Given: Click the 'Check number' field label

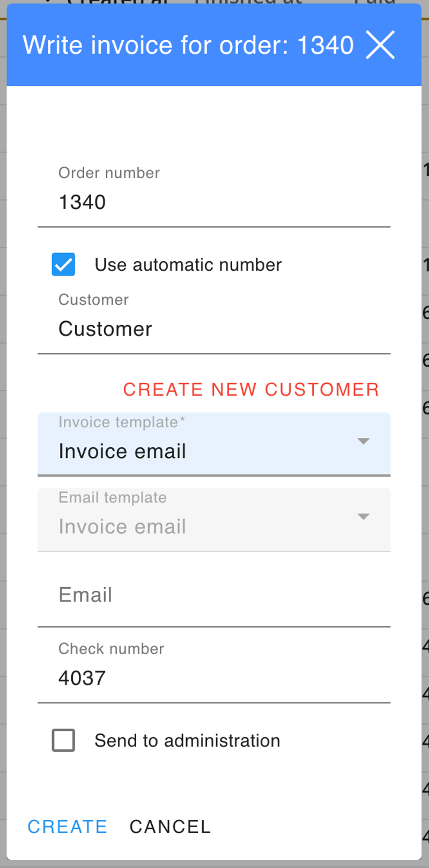Looking at the screenshot, I should click(111, 649).
